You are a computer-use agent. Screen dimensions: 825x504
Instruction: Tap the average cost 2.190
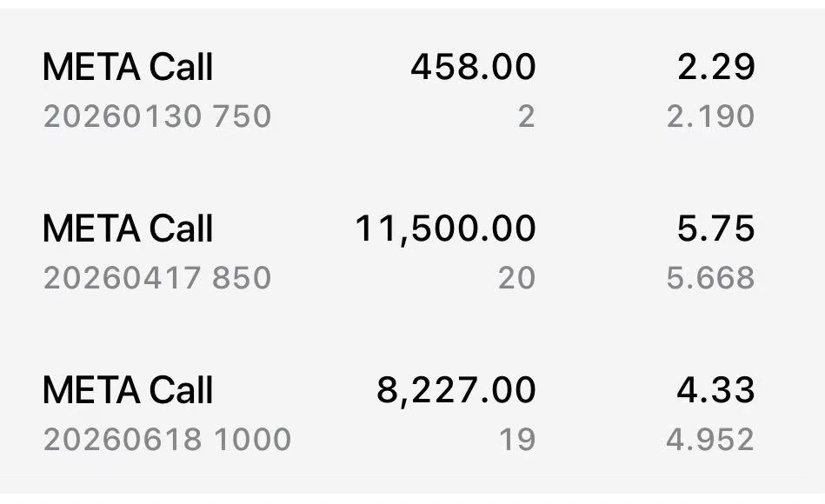click(710, 116)
